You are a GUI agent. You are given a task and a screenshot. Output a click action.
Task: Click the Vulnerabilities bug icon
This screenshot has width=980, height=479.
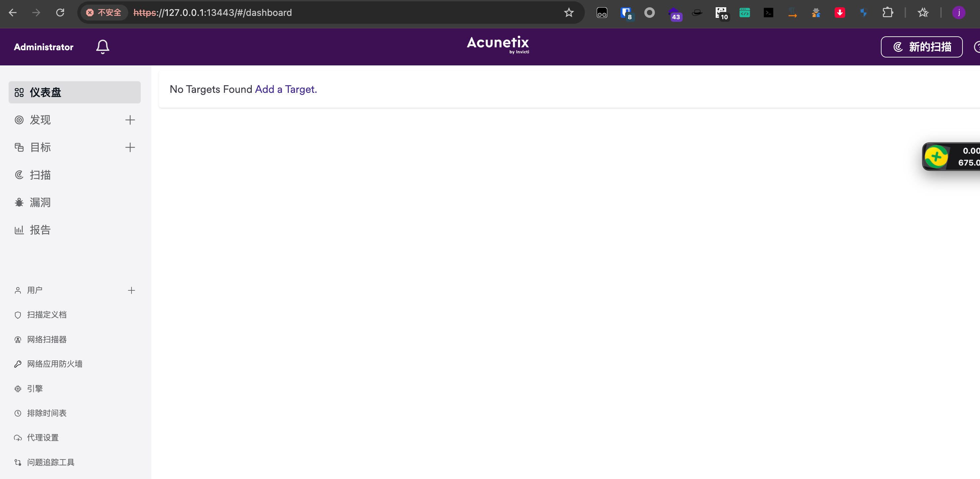[19, 203]
